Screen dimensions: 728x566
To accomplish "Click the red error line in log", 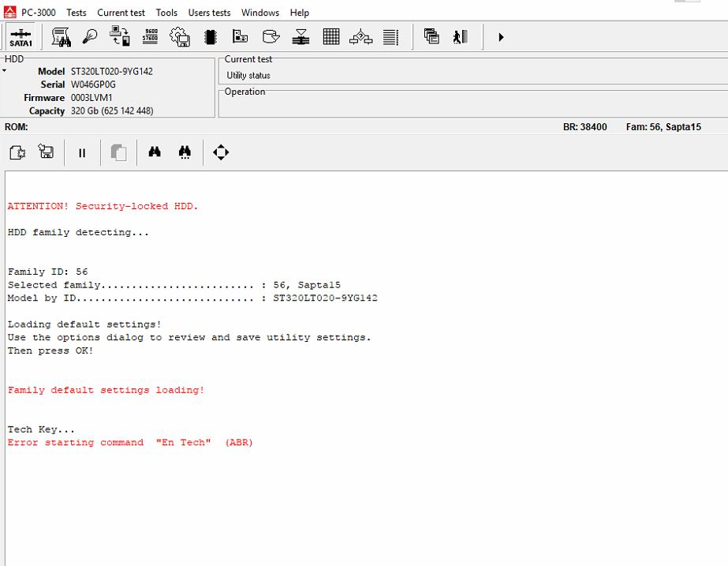I will point(130,443).
